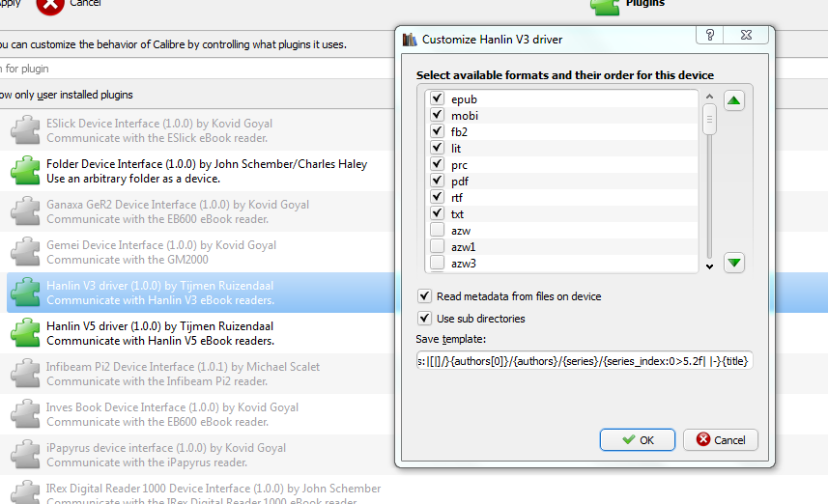Click the Hanlin V3 driver puzzle icon

click(25, 293)
